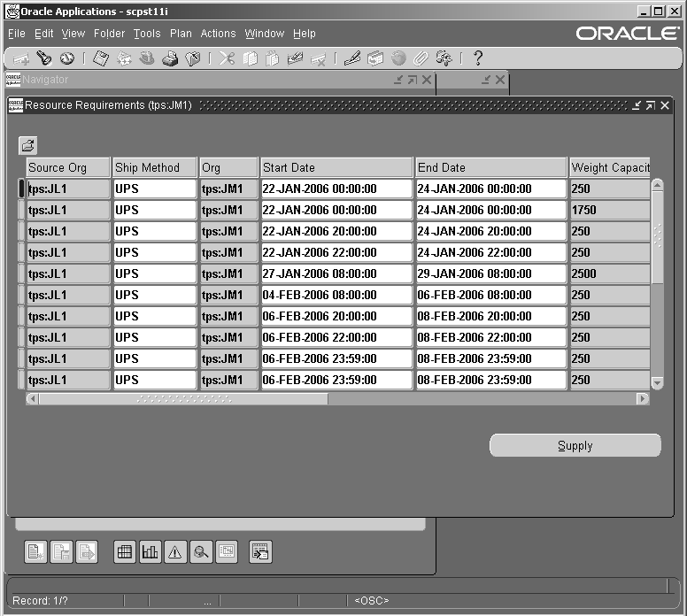Open the Actions menu
The width and height of the screenshot is (687, 616).
(x=218, y=34)
